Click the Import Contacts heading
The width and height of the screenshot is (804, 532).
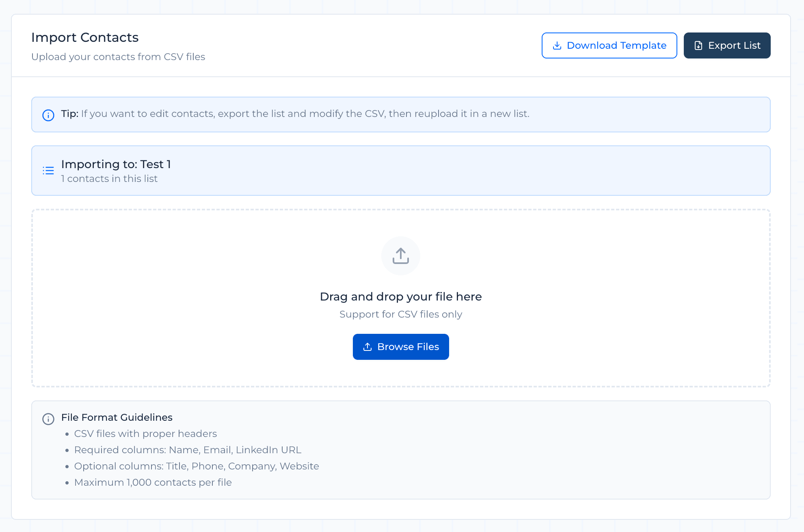point(85,37)
